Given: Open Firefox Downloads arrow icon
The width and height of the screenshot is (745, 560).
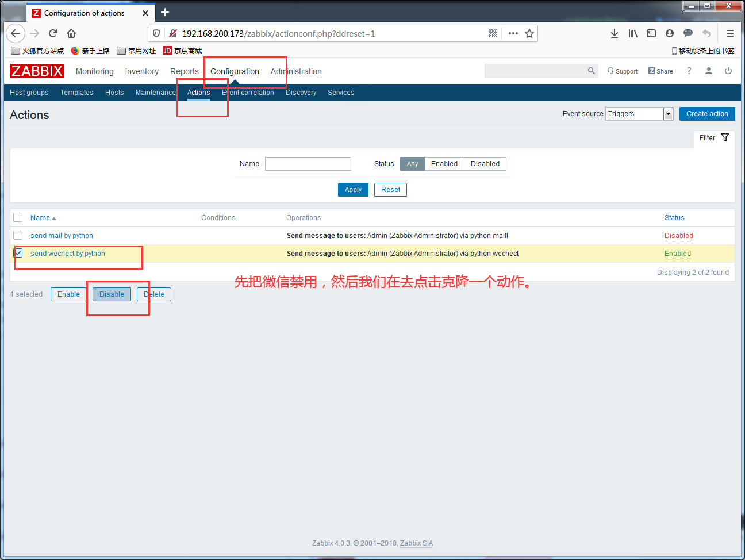Looking at the screenshot, I should pos(615,33).
